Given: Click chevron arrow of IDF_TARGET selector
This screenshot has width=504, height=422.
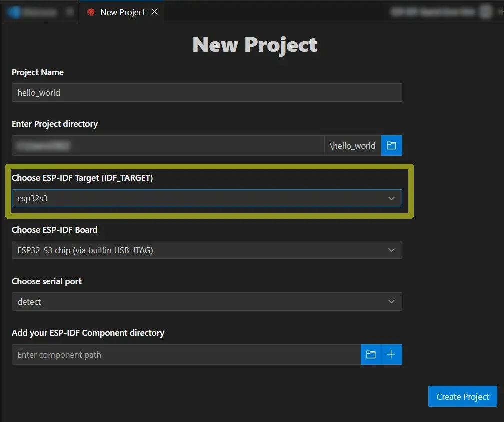Looking at the screenshot, I should (x=391, y=198).
